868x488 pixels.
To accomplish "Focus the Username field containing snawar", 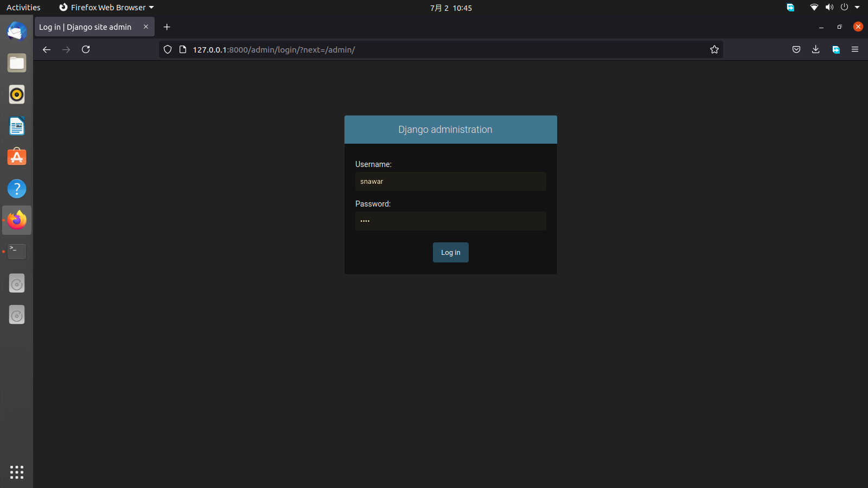I will tap(450, 182).
